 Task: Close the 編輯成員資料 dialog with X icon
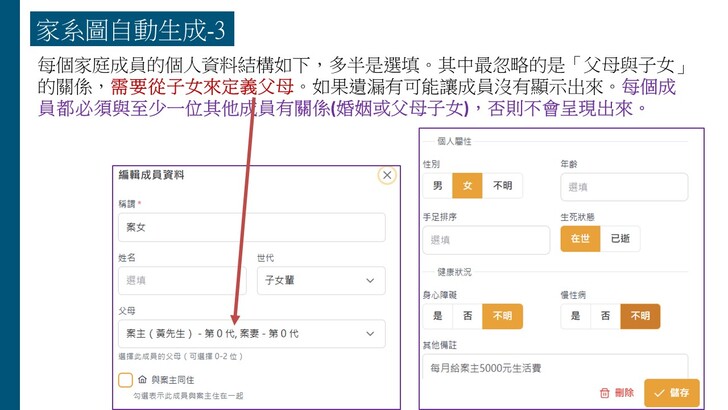click(387, 175)
